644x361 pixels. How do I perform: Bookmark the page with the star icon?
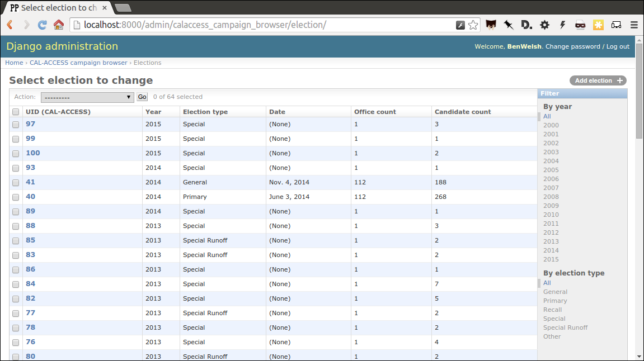click(473, 25)
